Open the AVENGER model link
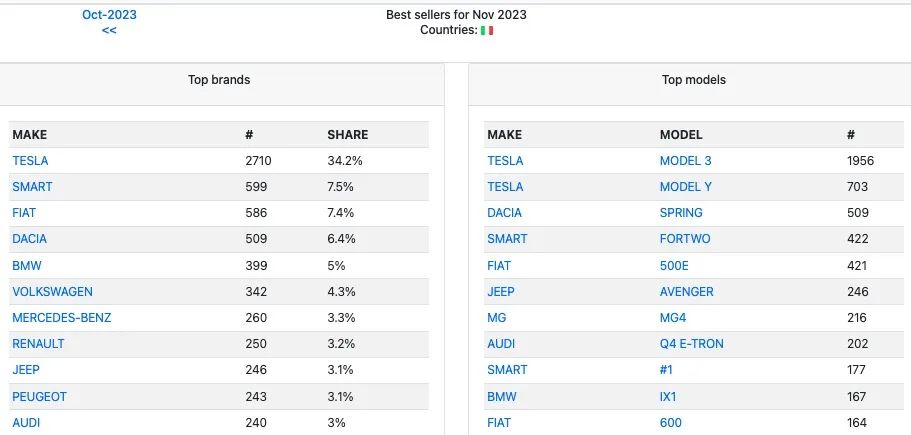Image resolution: width=911 pixels, height=435 pixels. [687, 292]
